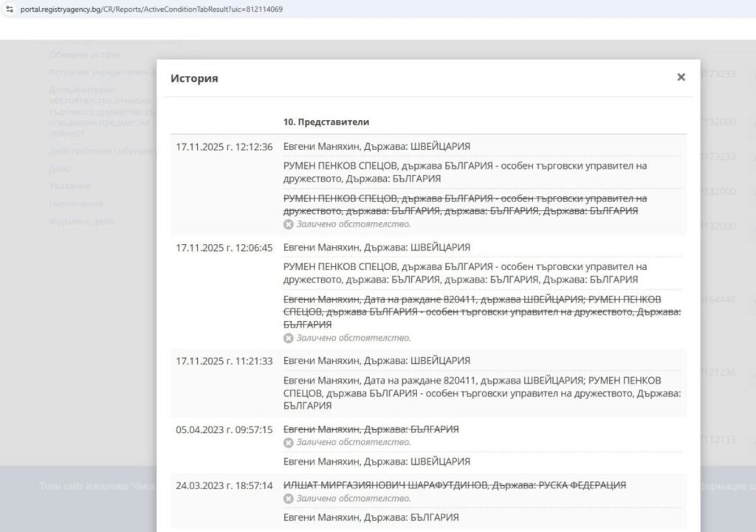The width and height of the screenshot is (756, 532).
Task: Click the '10. Представители' column header
Action: coord(326,122)
